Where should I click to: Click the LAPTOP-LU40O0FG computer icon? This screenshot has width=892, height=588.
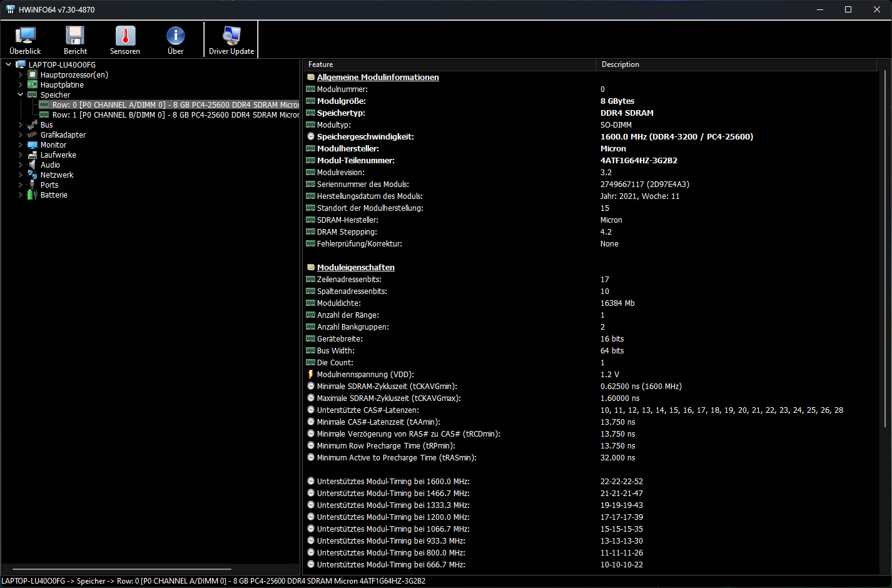tap(21, 64)
